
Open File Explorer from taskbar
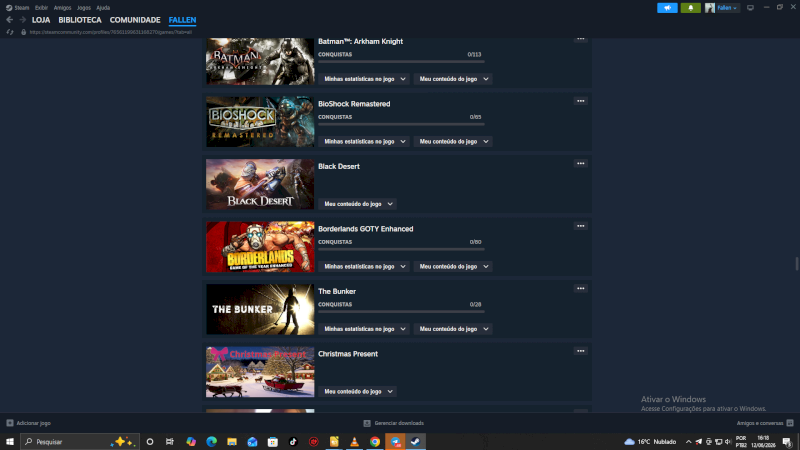pos(232,442)
